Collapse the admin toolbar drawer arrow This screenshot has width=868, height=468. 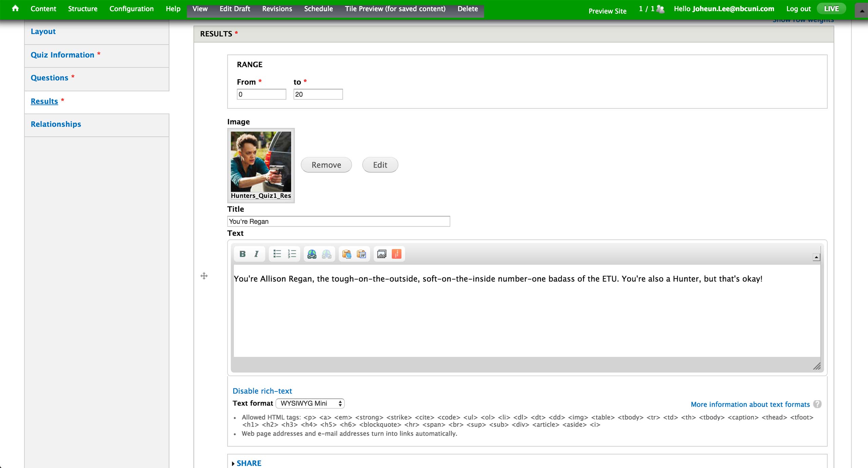coord(862,11)
